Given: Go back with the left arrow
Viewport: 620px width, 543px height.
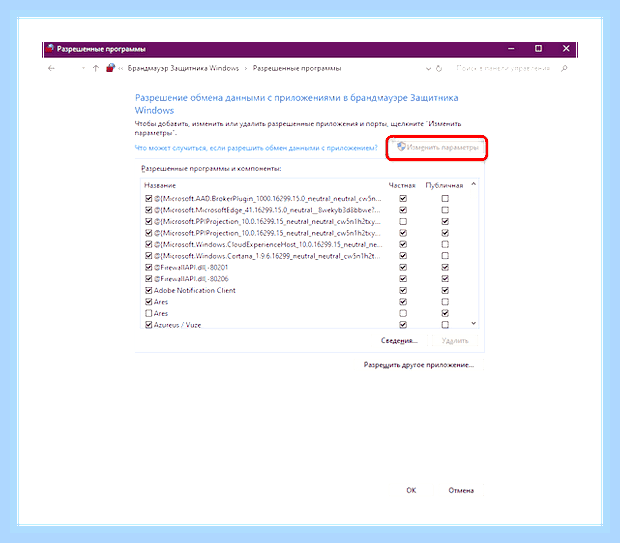Looking at the screenshot, I should click(51, 68).
